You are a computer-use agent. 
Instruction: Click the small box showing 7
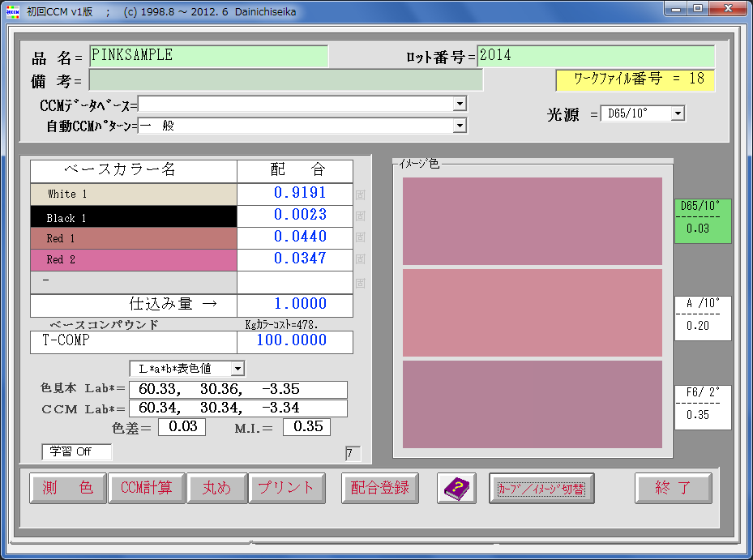coord(353,453)
